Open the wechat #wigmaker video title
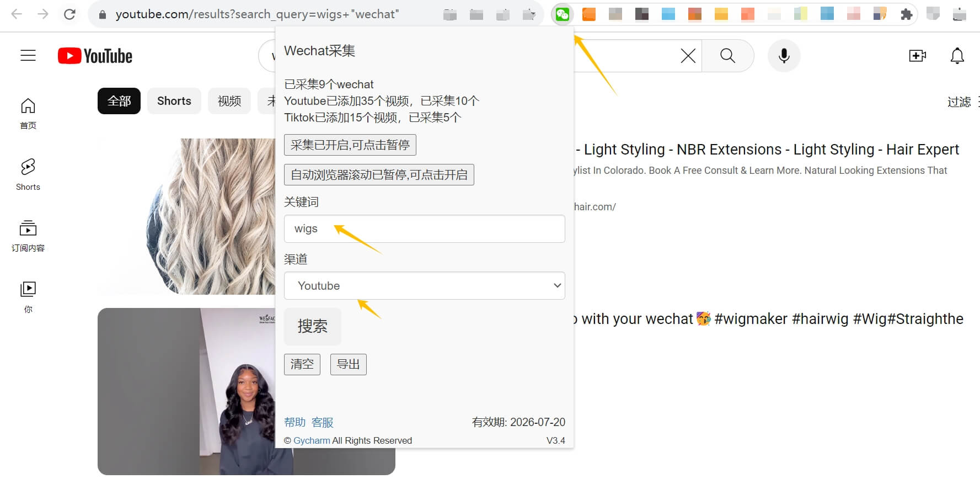The image size is (980, 484). click(x=769, y=319)
